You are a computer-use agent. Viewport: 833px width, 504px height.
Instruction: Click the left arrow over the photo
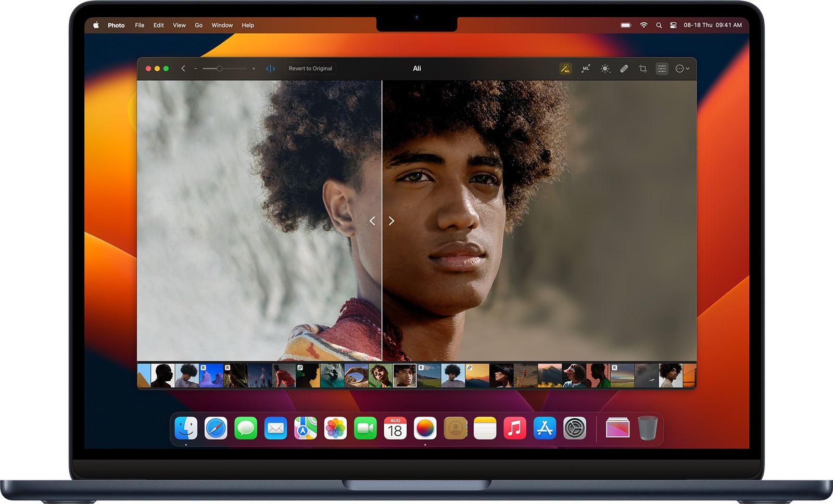click(373, 221)
